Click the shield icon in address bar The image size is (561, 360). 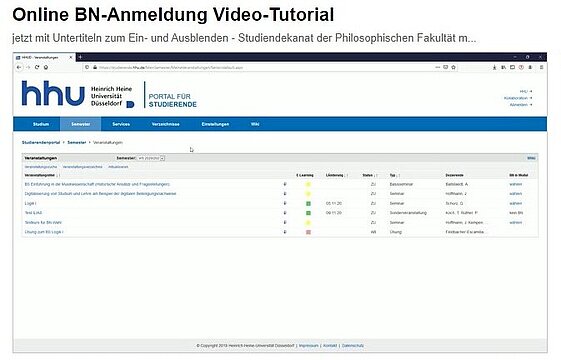pyautogui.click(x=87, y=67)
